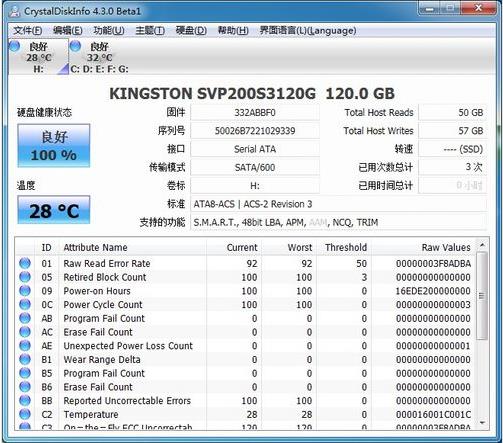The width and height of the screenshot is (503, 443).
Task: Click the Temperature attribute status orb
Action: (x=25, y=414)
